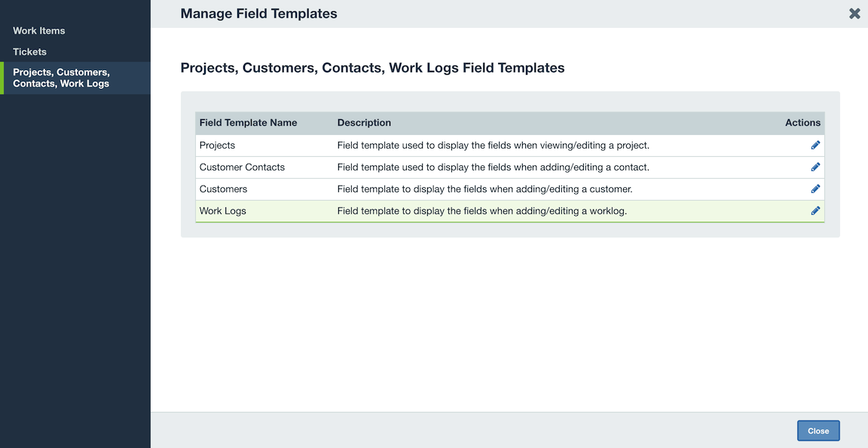Click the Work Logs worklog description text
The height and width of the screenshot is (448, 868).
point(482,210)
